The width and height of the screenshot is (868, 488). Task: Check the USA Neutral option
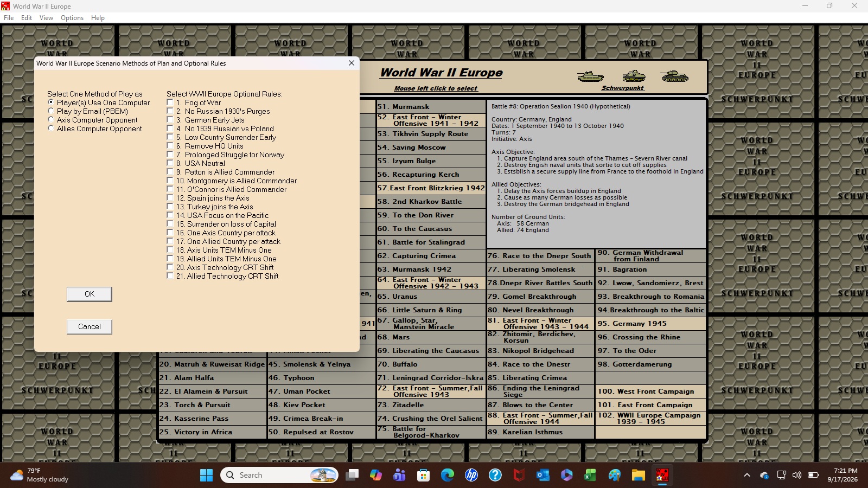[x=170, y=163]
